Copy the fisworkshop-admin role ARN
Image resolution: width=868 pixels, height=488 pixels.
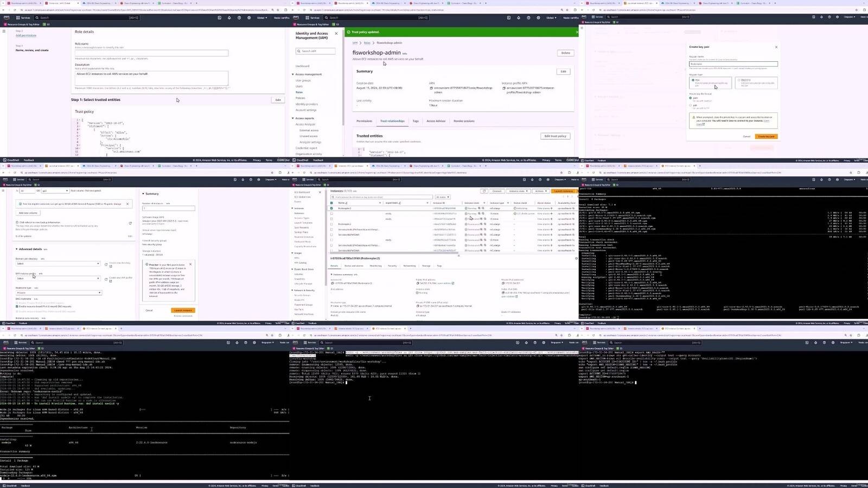point(431,88)
